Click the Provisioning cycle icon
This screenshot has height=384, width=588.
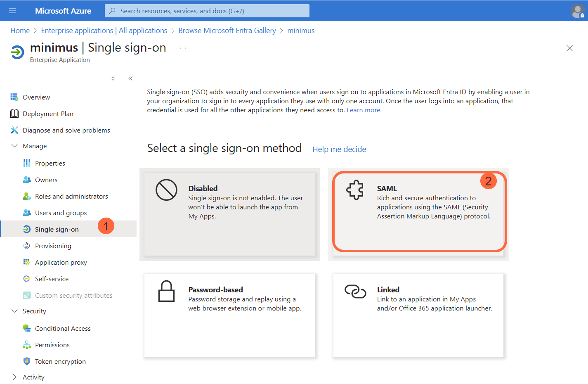click(27, 246)
